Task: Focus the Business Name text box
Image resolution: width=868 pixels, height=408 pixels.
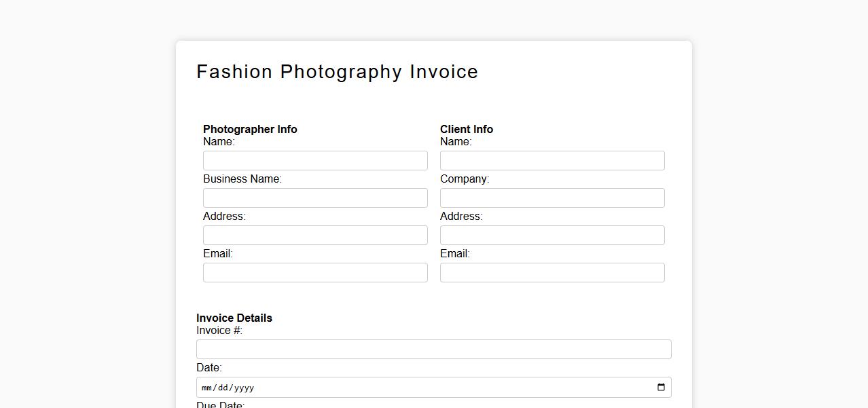Action: click(315, 198)
